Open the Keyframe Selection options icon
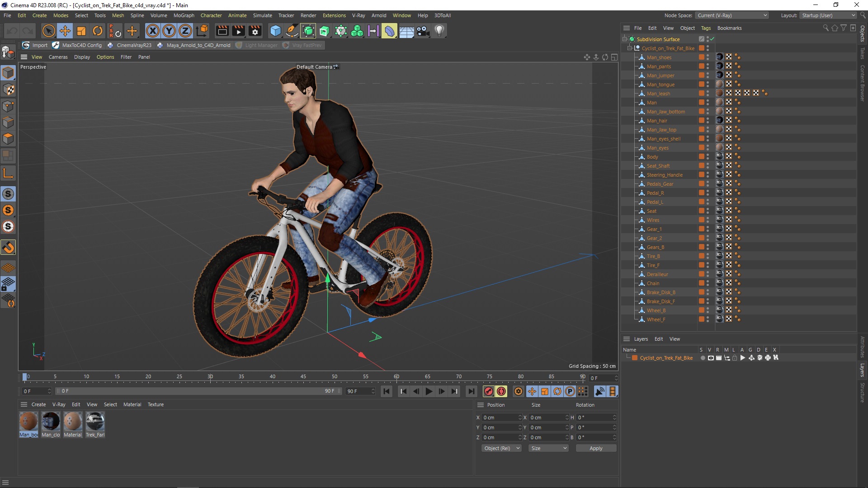Image resolution: width=868 pixels, height=488 pixels. tap(519, 391)
